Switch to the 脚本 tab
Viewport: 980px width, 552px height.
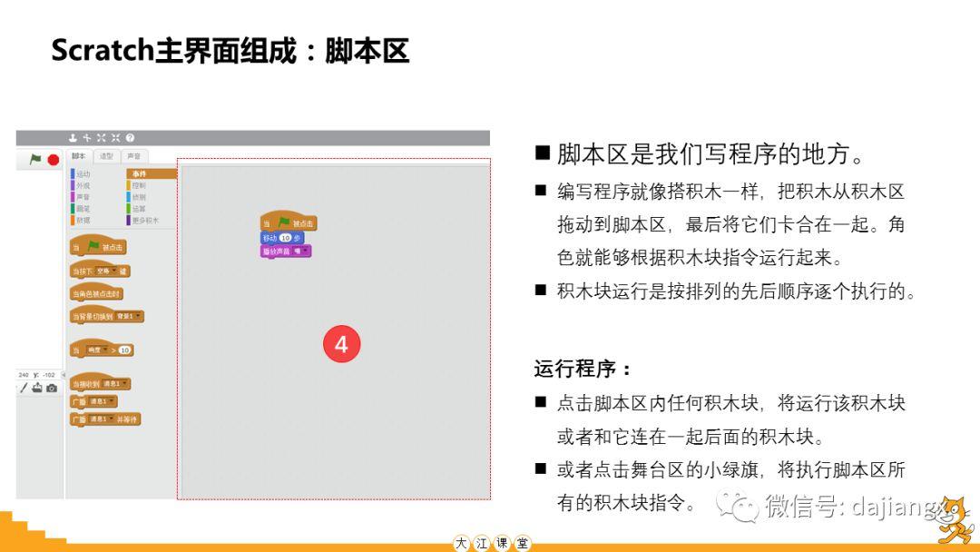click(x=79, y=156)
